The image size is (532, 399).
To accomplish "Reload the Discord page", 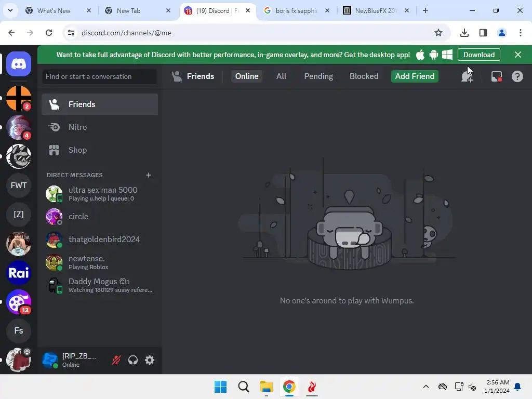I will tap(49, 33).
